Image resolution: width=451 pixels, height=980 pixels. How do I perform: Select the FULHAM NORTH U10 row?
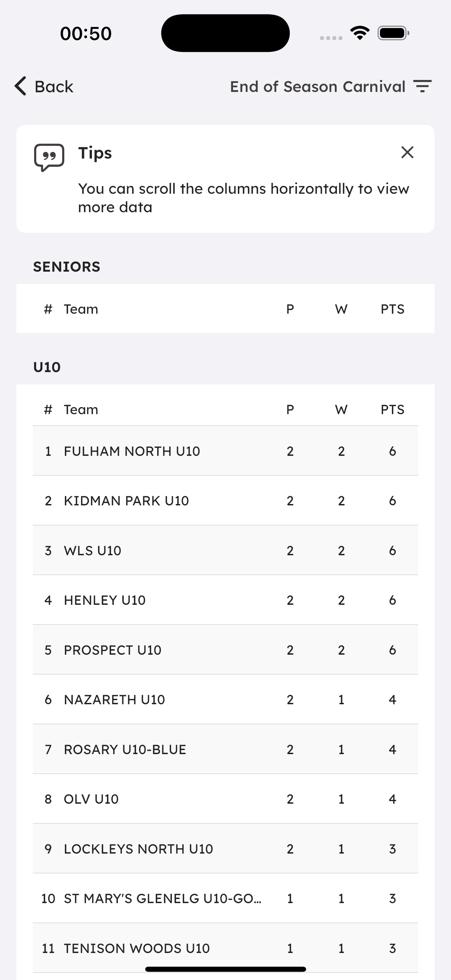pos(225,451)
